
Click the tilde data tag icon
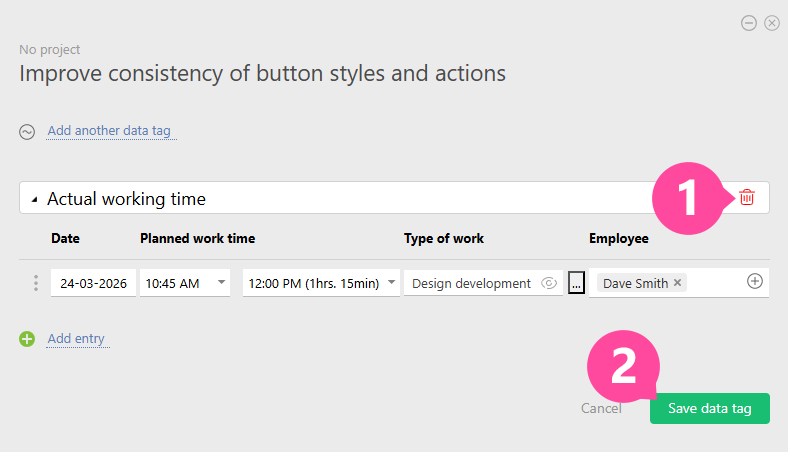click(x=28, y=131)
